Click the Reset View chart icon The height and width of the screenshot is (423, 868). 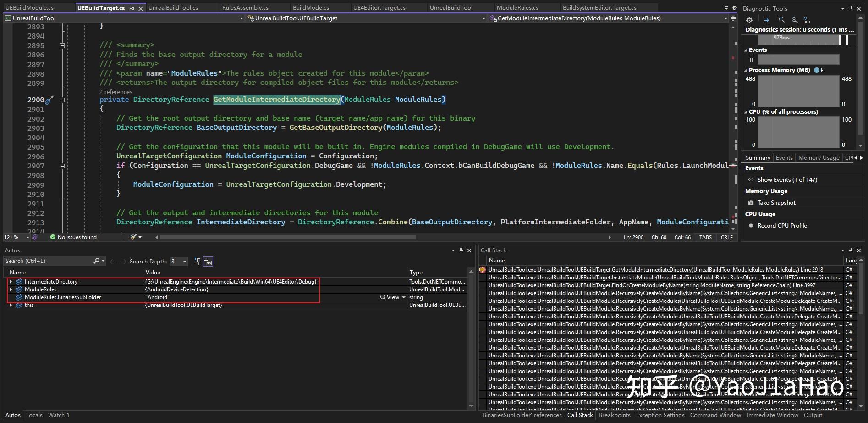[x=807, y=20]
